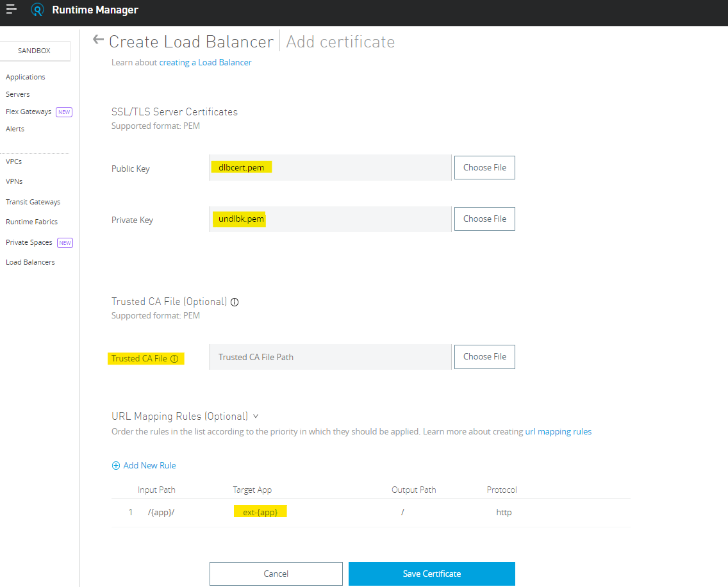This screenshot has height=587, width=728.
Task: Choose File for Trusted CA File
Action: 484,356
